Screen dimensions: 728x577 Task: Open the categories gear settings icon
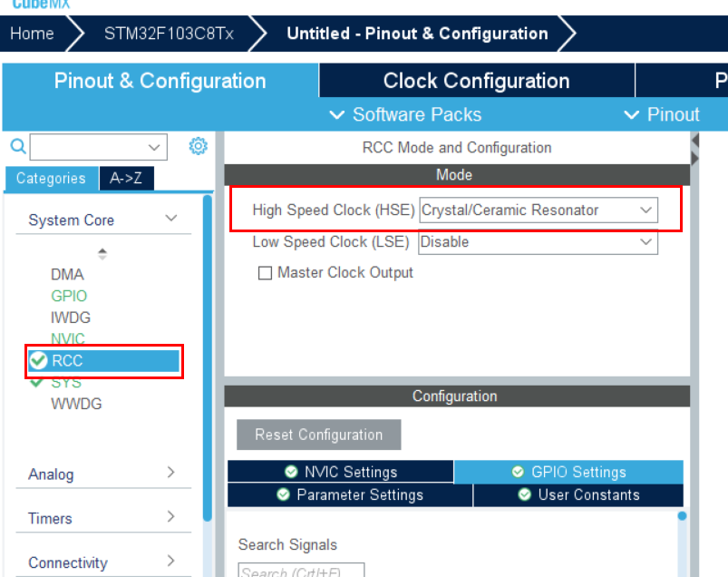[x=199, y=146]
